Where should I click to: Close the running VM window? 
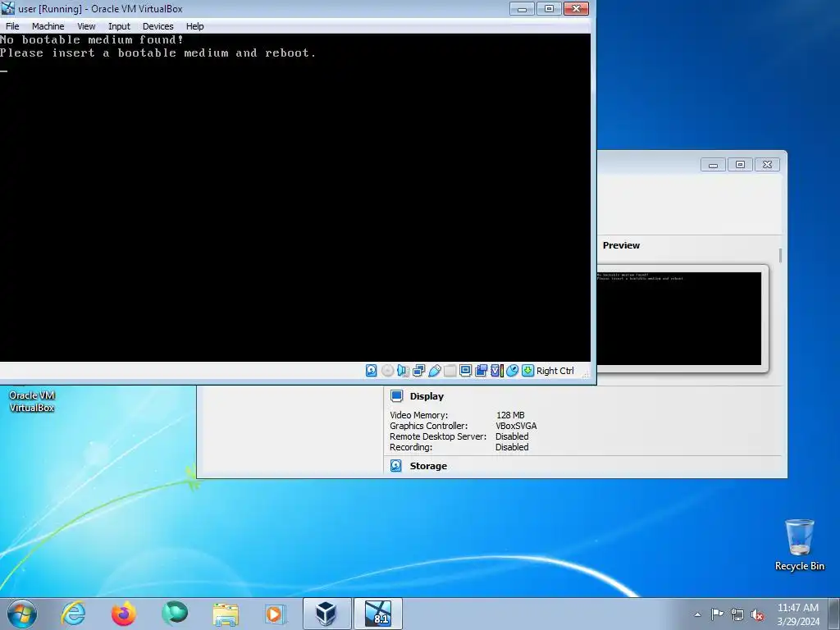click(x=576, y=8)
